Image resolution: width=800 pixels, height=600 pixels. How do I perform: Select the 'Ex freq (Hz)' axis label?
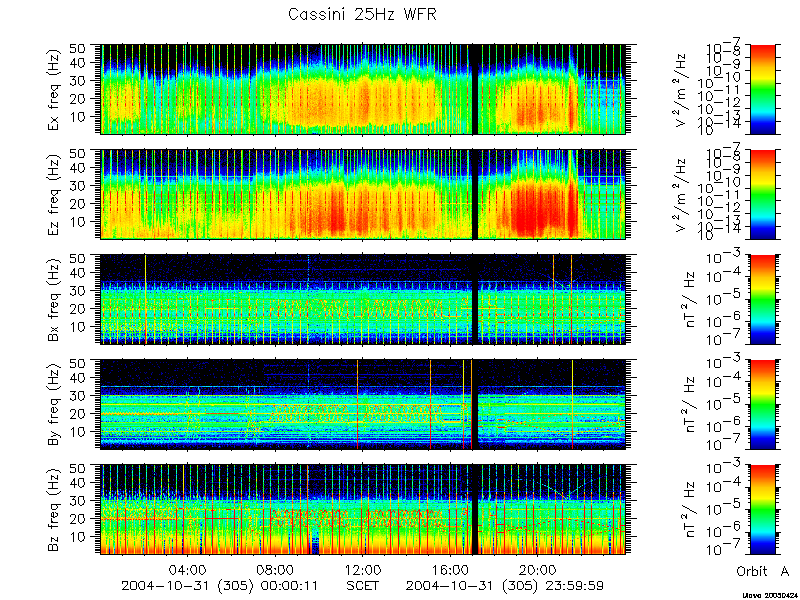tap(54, 89)
